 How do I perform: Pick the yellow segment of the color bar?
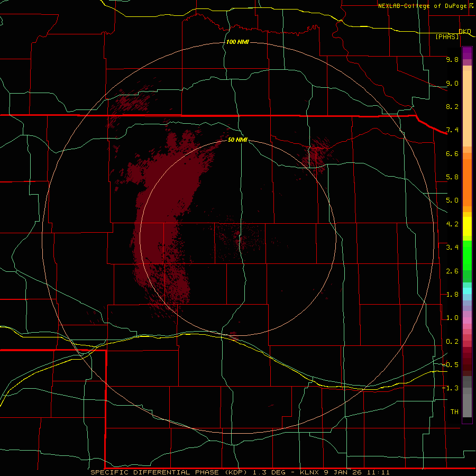pyautogui.click(x=467, y=226)
